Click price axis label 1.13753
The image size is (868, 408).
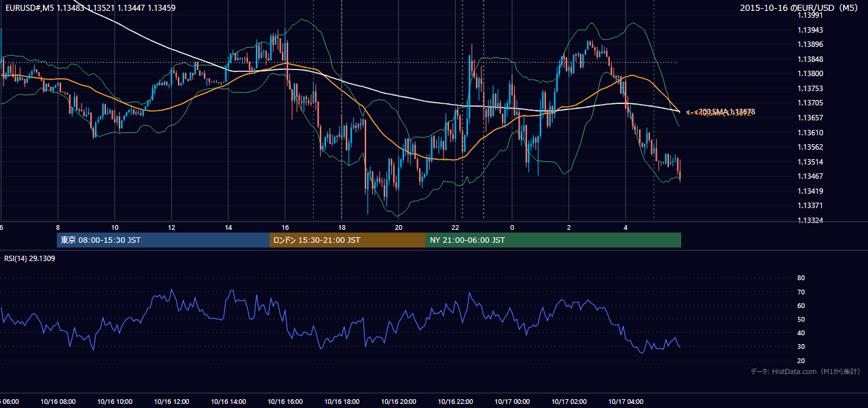point(810,88)
